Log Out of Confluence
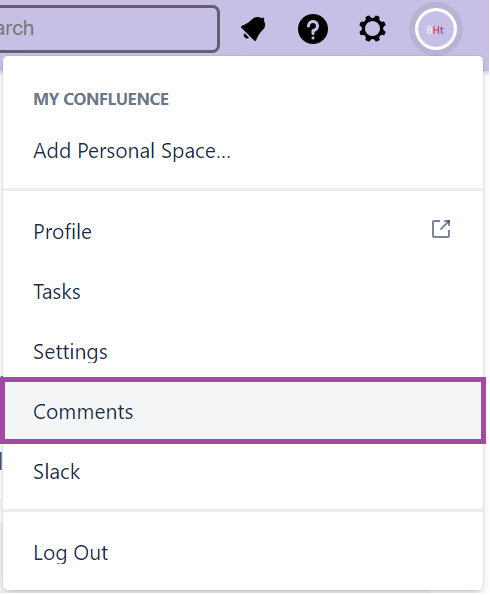The width and height of the screenshot is (490, 595). [243, 553]
